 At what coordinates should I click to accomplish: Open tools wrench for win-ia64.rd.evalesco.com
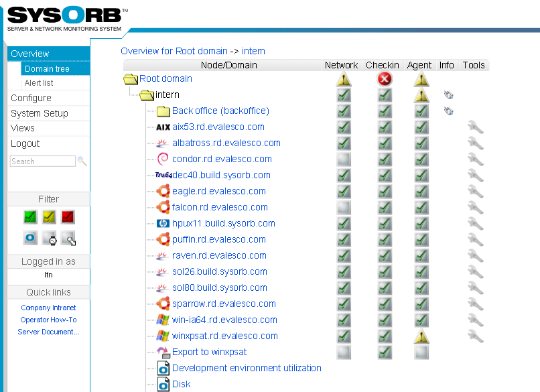click(476, 320)
